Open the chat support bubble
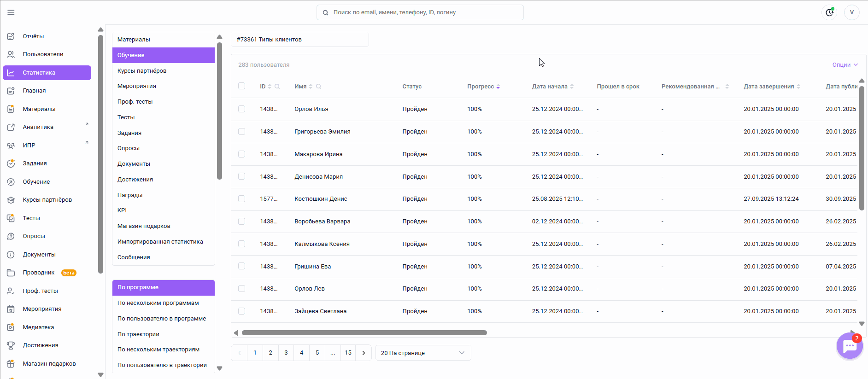868x379 pixels. pyautogui.click(x=849, y=346)
